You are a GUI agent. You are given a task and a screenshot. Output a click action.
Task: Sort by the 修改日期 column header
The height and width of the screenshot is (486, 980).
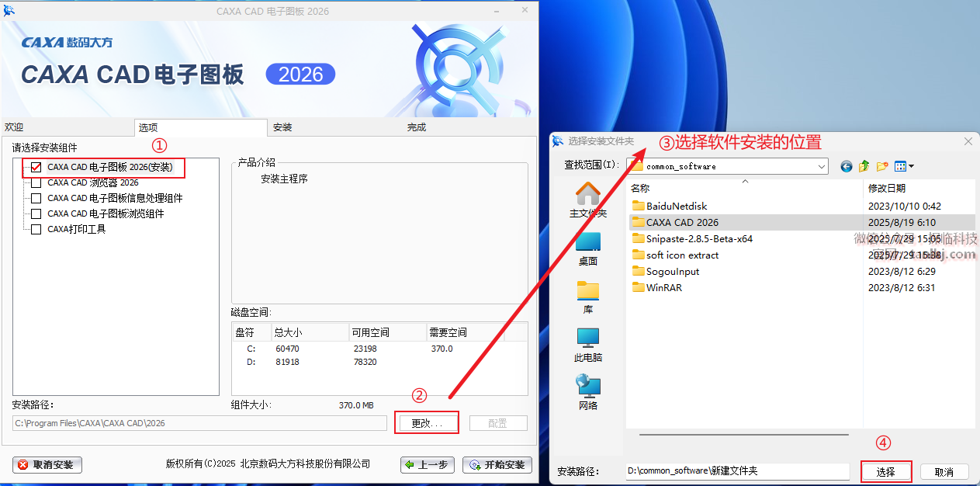(x=886, y=189)
